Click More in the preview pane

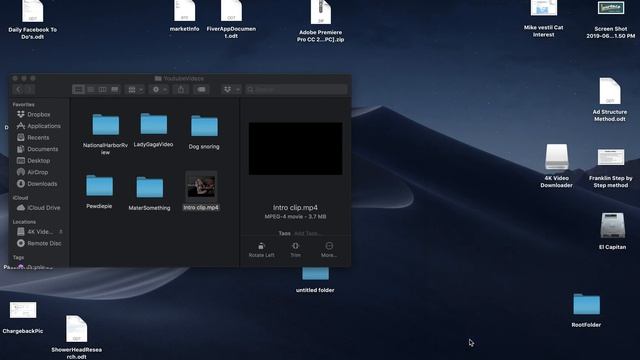[x=329, y=250]
